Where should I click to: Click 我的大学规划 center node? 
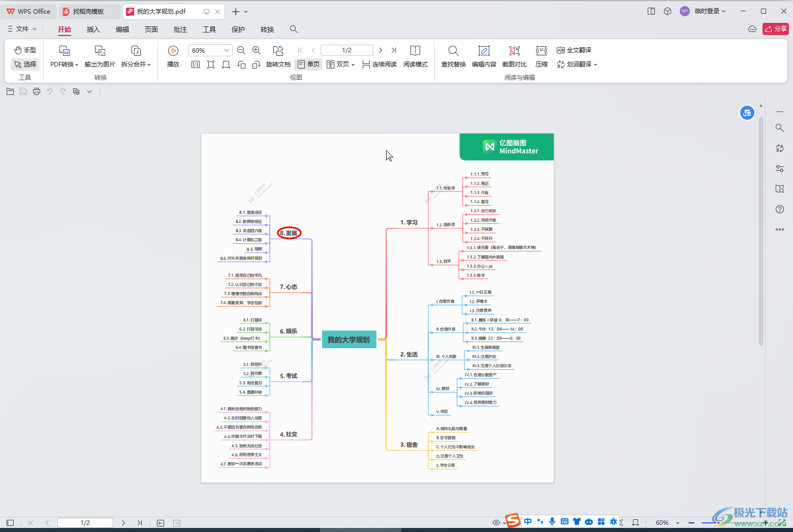click(349, 340)
